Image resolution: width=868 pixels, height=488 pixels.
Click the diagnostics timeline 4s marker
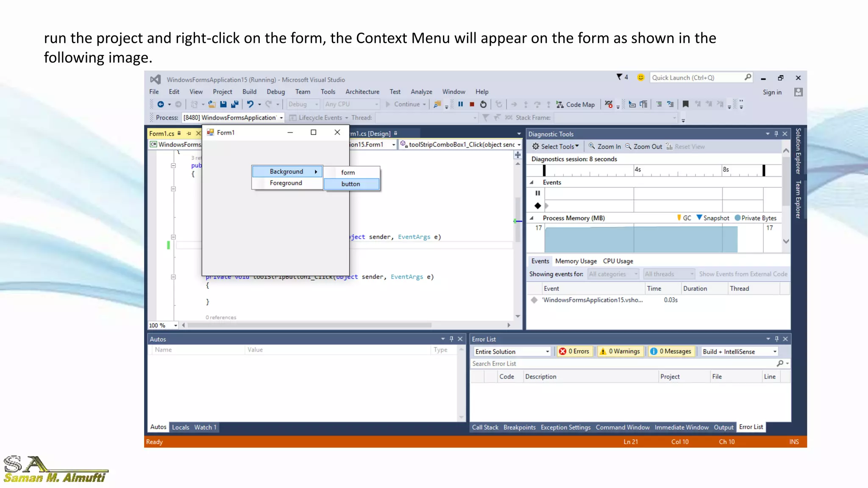tap(637, 169)
